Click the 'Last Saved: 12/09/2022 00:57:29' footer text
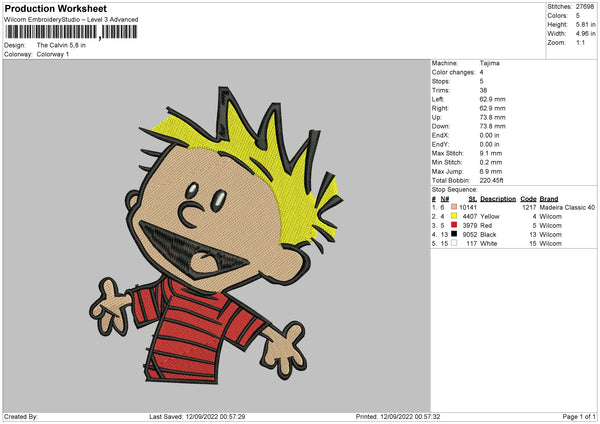 tap(197, 417)
